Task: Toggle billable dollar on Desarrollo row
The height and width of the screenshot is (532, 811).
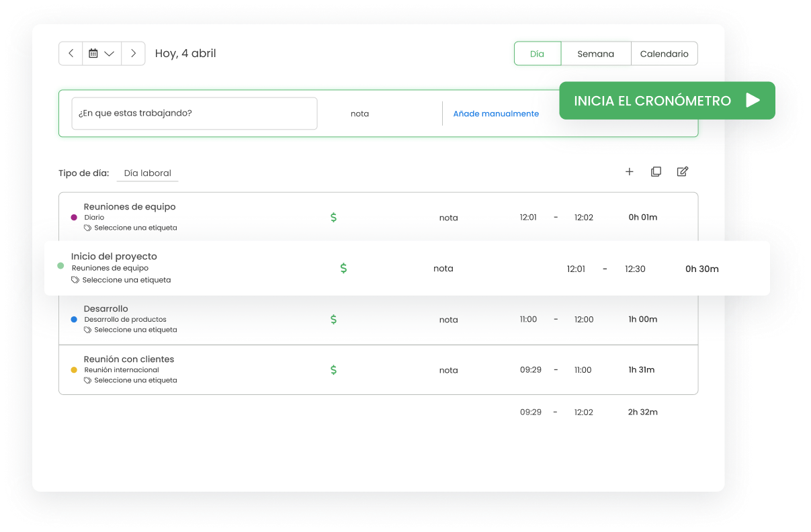Action: [x=333, y=320]
